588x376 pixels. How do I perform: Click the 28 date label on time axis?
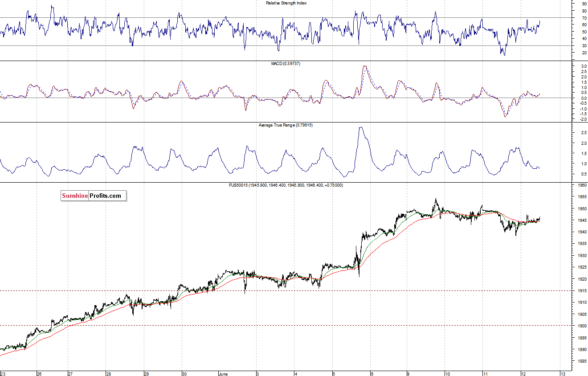point(109,373)
